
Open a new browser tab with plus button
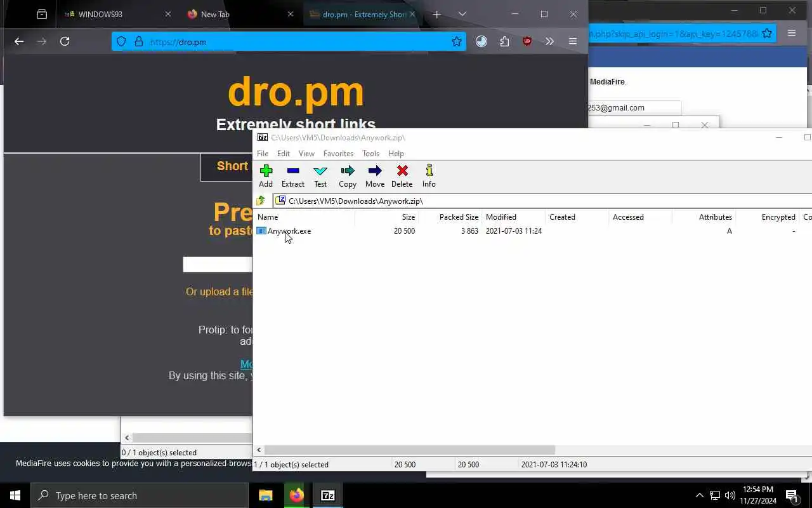click(436, 14)
